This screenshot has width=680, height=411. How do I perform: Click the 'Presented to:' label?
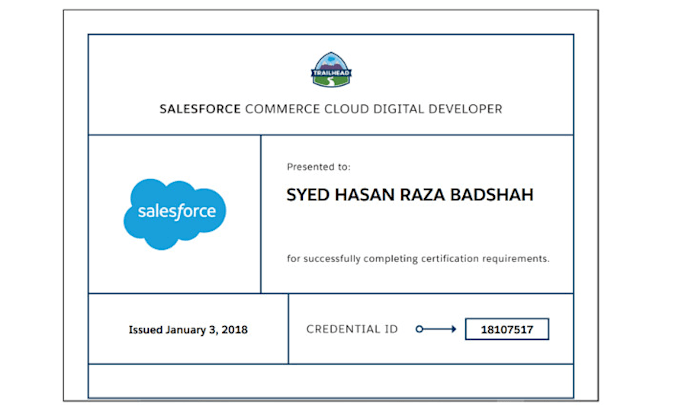318,167
